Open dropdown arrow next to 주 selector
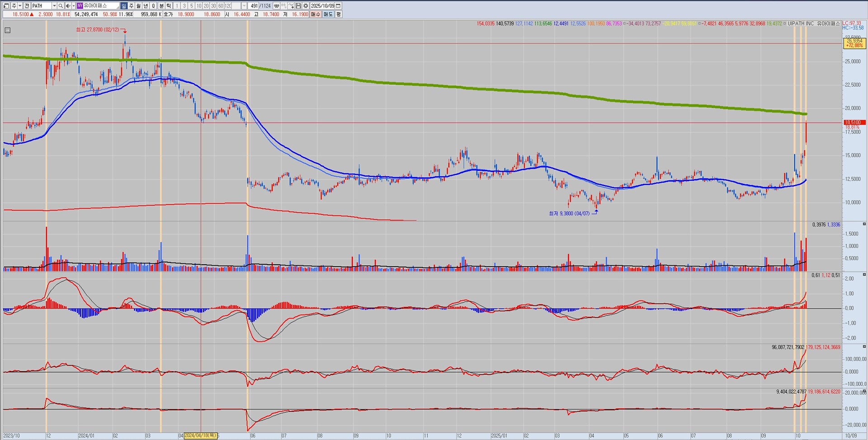The width and height of the screenshot is (868, 440). (x=20, y=6)
